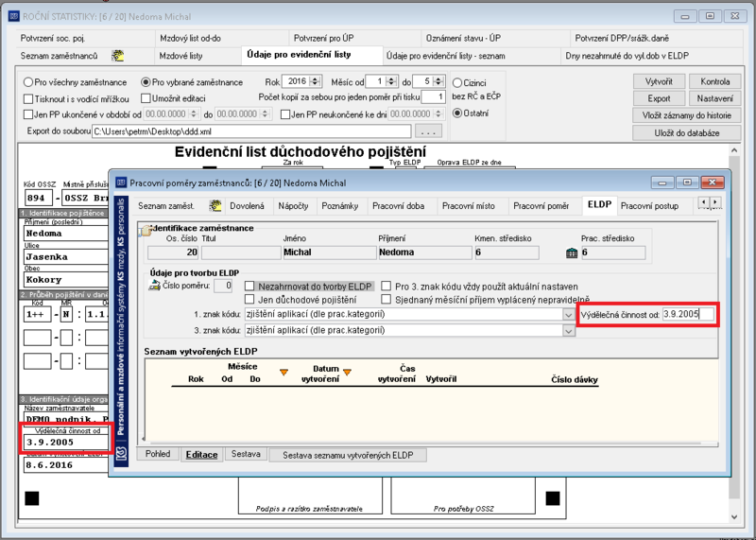Select Pro vybrané zaměstnance radio button

click(146, 82)
